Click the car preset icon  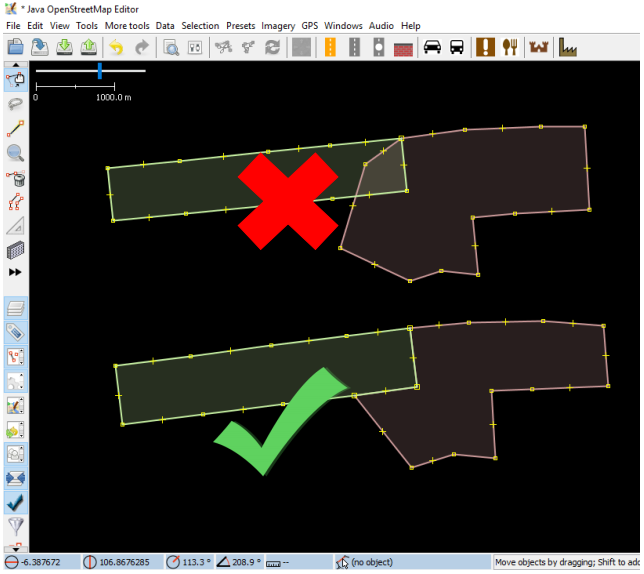[432, 47]
